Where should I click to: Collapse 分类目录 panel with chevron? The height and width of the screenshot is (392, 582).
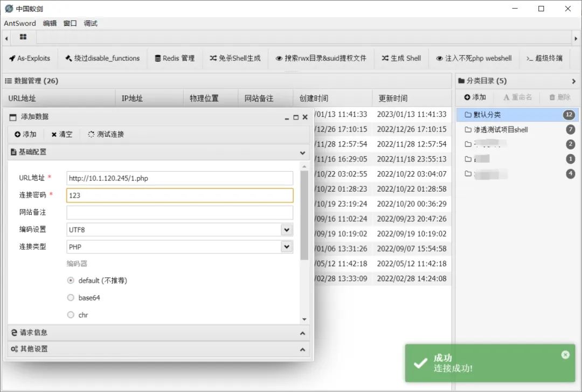click(573, 81)
